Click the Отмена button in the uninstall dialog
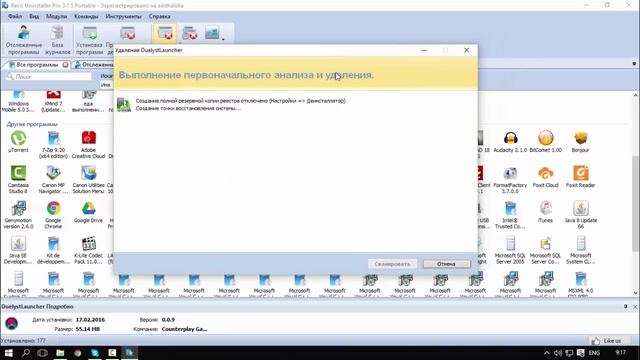640x360 pixels. pyautogui.click(x=446, y=264)
